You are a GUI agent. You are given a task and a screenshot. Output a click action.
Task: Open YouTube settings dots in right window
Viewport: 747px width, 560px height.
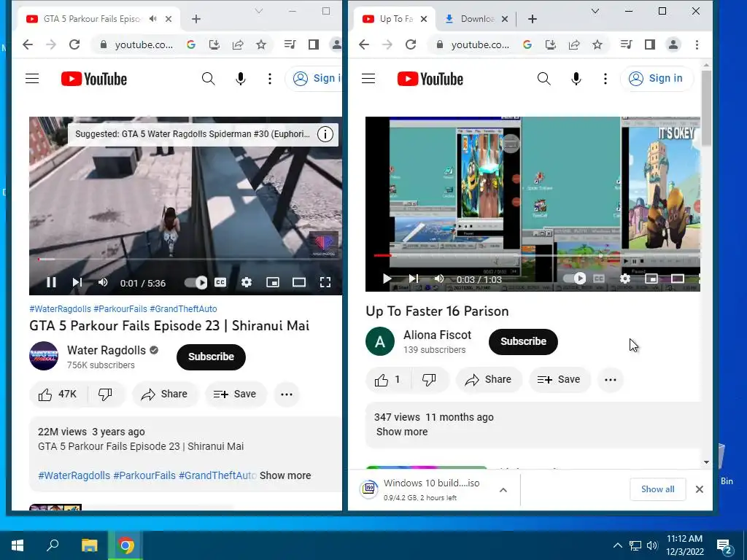click(x=605, y=79)
